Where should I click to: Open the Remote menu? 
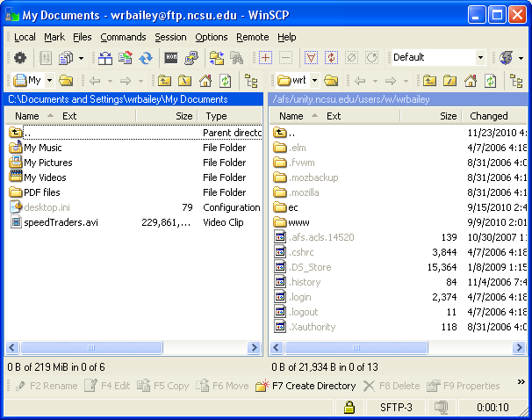coord(253,37)
